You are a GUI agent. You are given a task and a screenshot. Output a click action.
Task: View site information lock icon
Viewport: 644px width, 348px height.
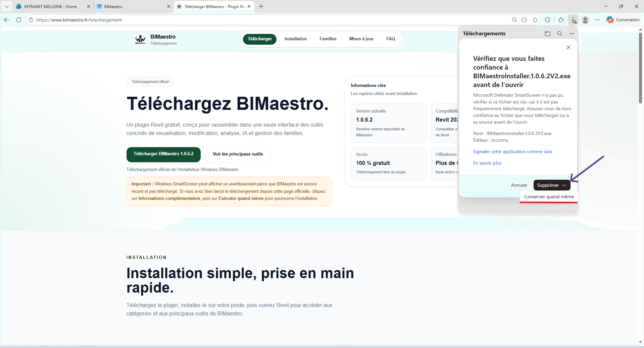pyautogui.click(x=31, y=20)
